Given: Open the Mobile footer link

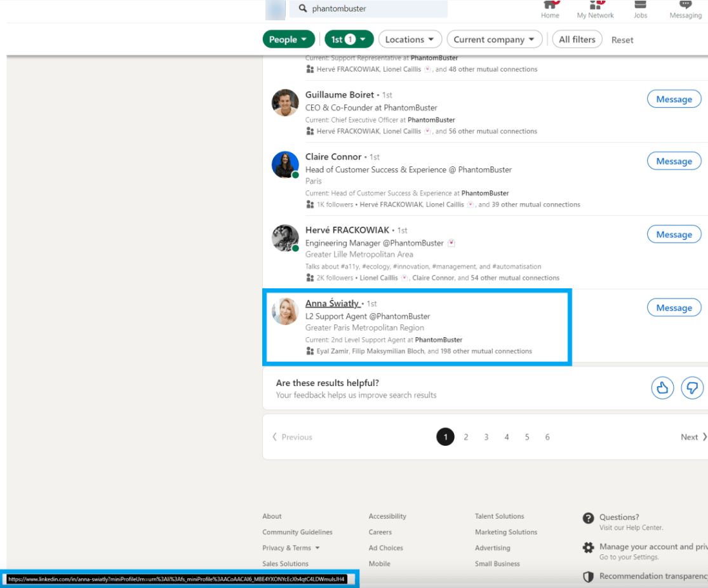Looking at the screenshot, I should coord(379,564).
